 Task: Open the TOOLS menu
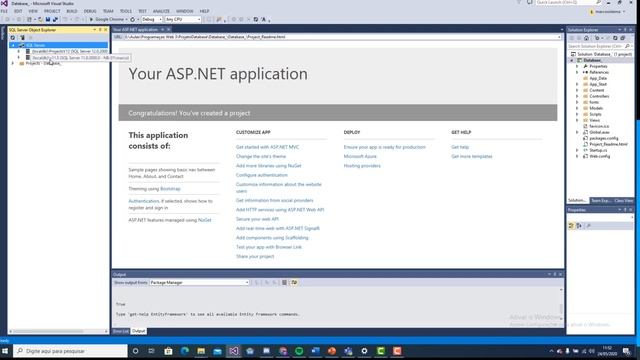(x=126, y=11)
